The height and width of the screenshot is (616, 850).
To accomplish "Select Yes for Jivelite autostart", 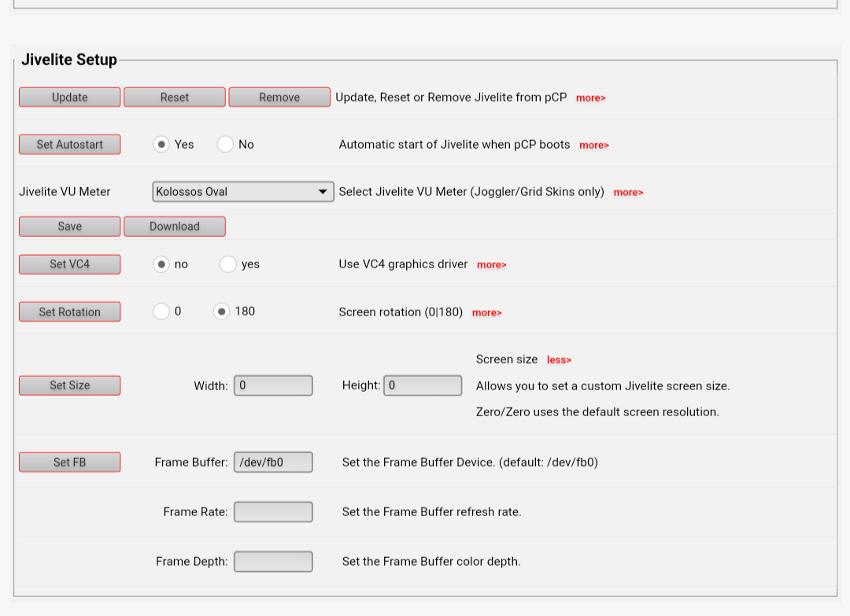I will pyautogui.click(x=161, y=145).
